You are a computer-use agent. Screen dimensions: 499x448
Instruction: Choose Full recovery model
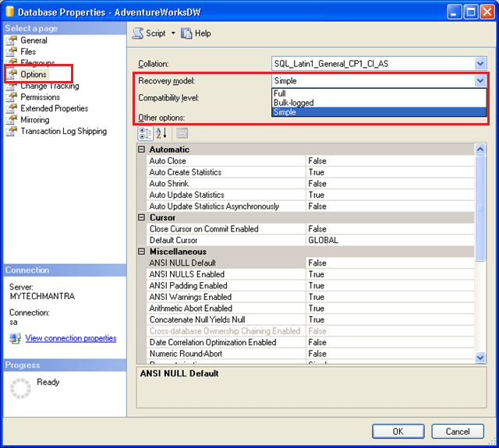coord(379,93)
